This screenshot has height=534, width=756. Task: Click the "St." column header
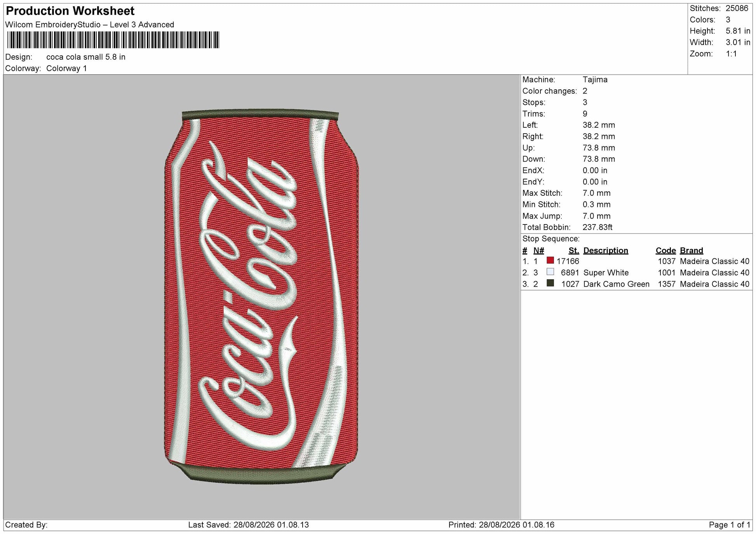click(574, 250)
